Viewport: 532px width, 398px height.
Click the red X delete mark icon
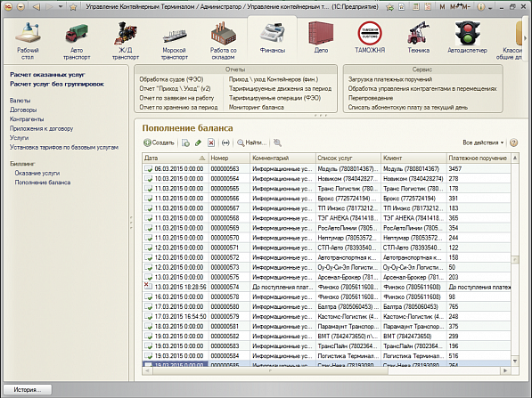[211, 142]
